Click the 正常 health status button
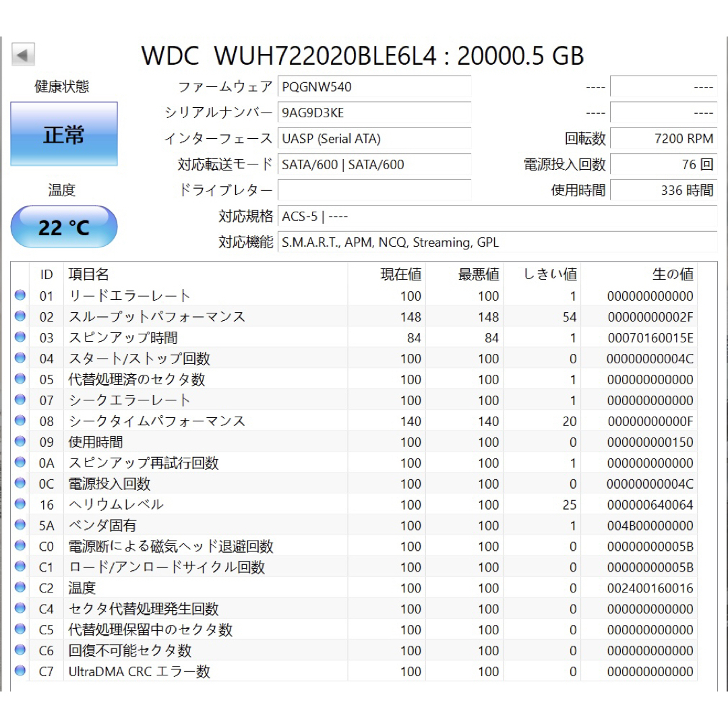This screenshot has width=728, height=728. pos(64,133)
